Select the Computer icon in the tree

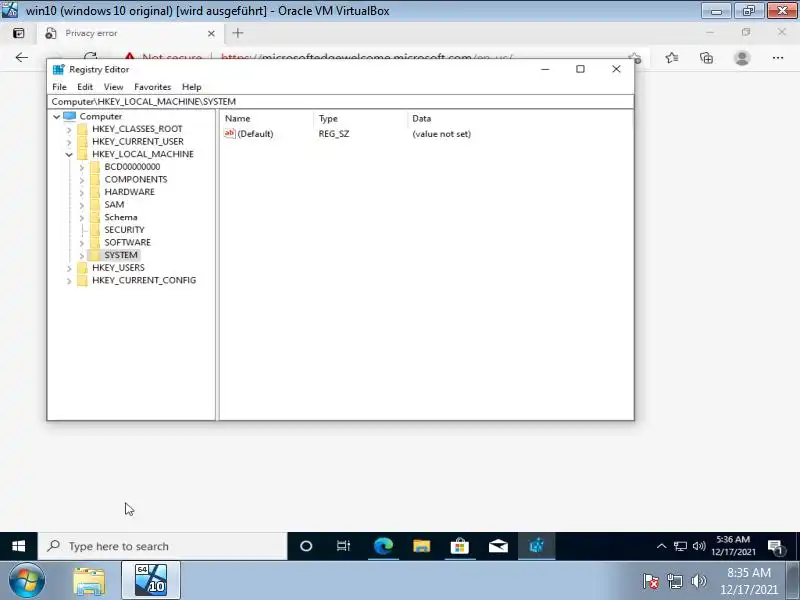pos(69,116)
